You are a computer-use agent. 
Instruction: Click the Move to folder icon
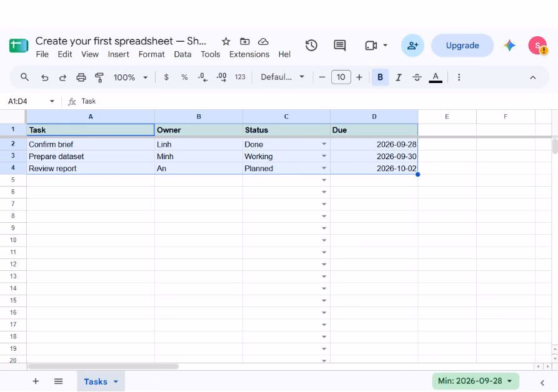click(244, 42)
